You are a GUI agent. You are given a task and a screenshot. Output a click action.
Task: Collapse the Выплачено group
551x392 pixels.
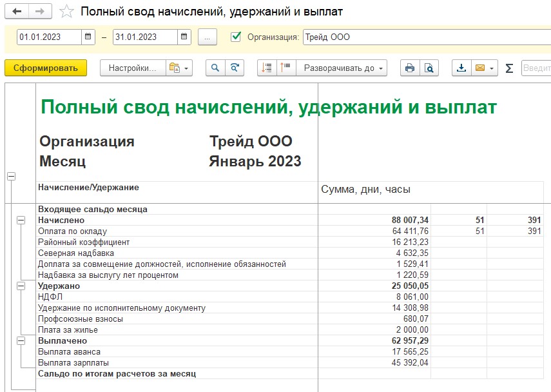pyautogui.click(x=21, y=341)
